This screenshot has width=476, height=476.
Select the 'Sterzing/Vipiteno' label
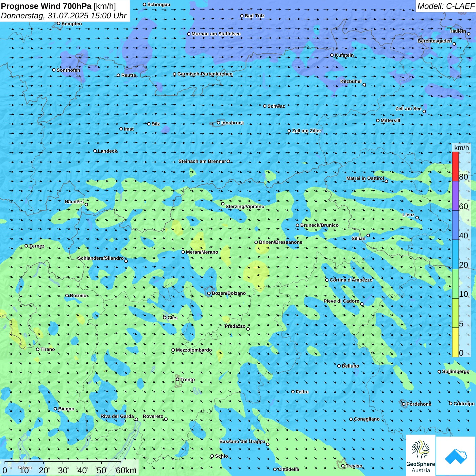tap(245, 206)
